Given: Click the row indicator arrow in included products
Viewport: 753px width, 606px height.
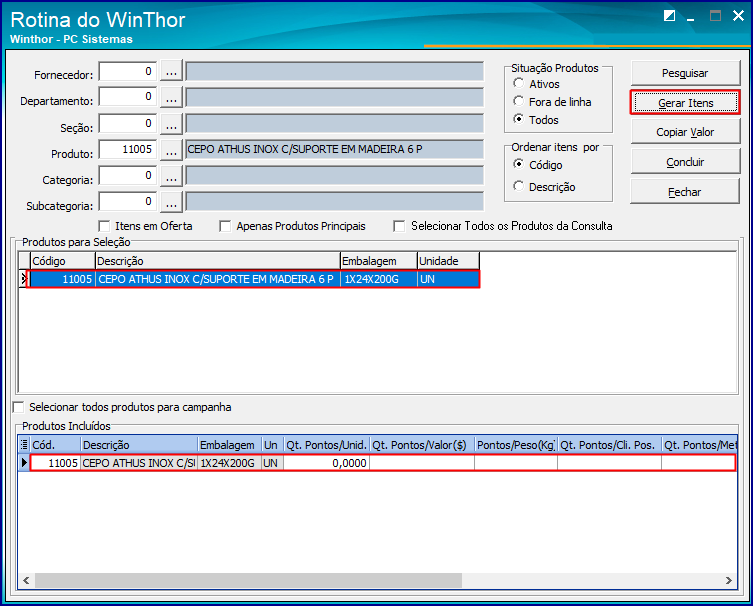Looking at the screenshot, I should click(24, 463).
